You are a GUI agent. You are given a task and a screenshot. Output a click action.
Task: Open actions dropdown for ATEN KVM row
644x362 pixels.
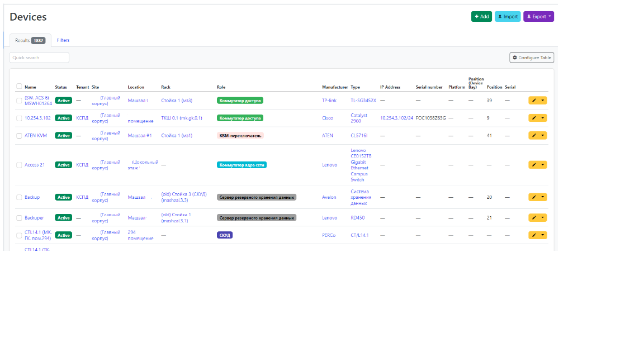tap(543, 135)
